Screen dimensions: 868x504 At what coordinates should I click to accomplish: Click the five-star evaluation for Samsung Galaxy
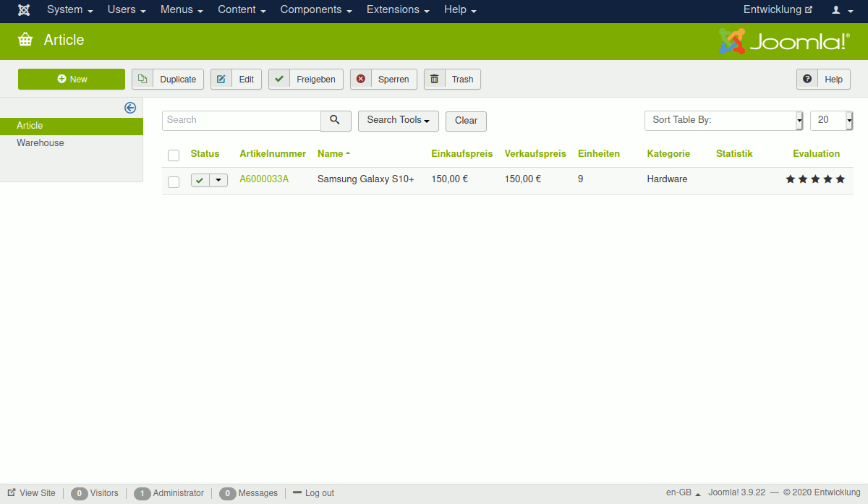[815, 179]
